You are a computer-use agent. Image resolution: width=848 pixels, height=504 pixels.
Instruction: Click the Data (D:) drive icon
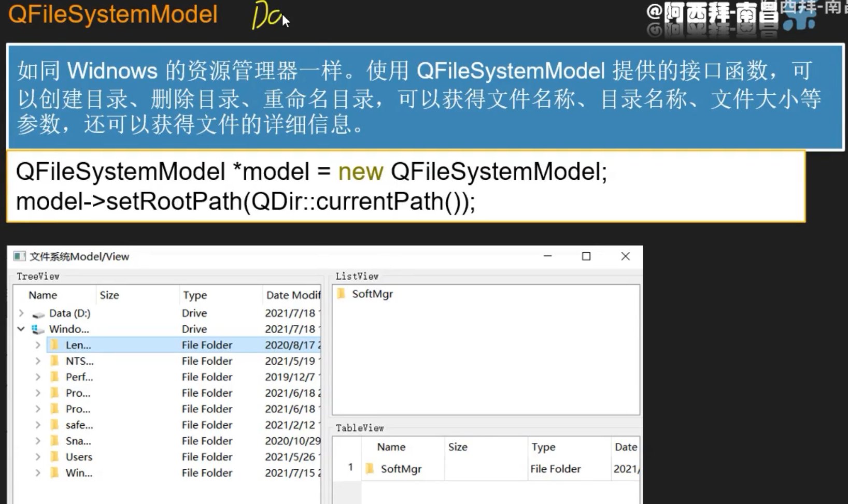click(x=38, y=314)
